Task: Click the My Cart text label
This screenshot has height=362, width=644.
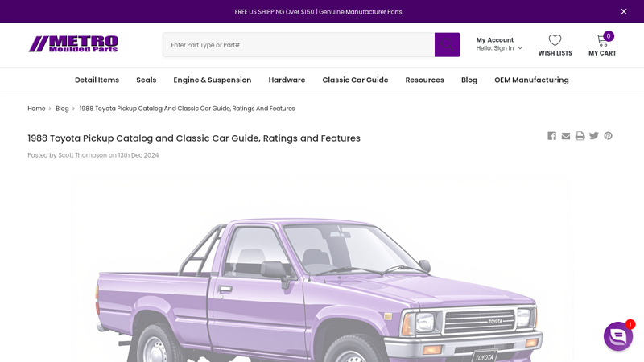Action: (x=602, y=53)
